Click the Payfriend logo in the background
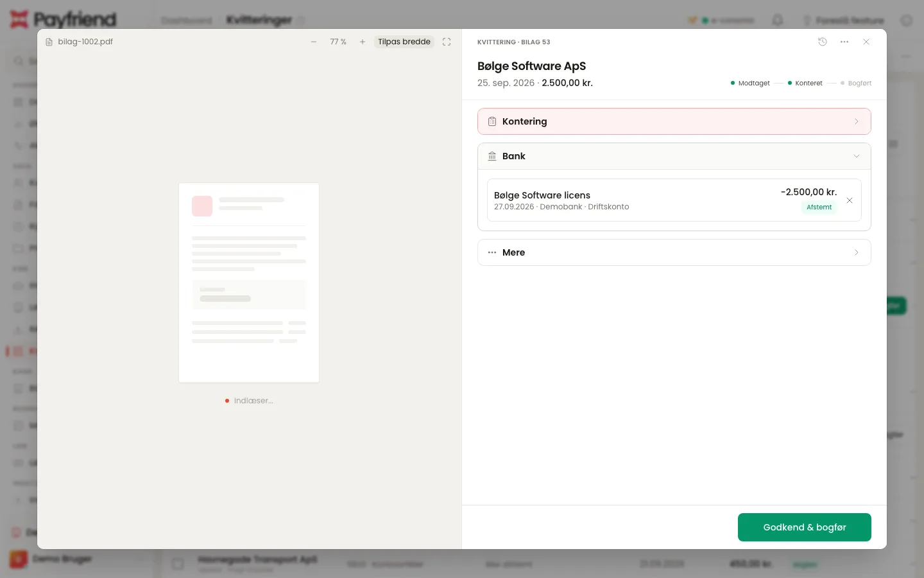Image resolution: width=924 pixels, height=578 pixels. coord(63,19)
